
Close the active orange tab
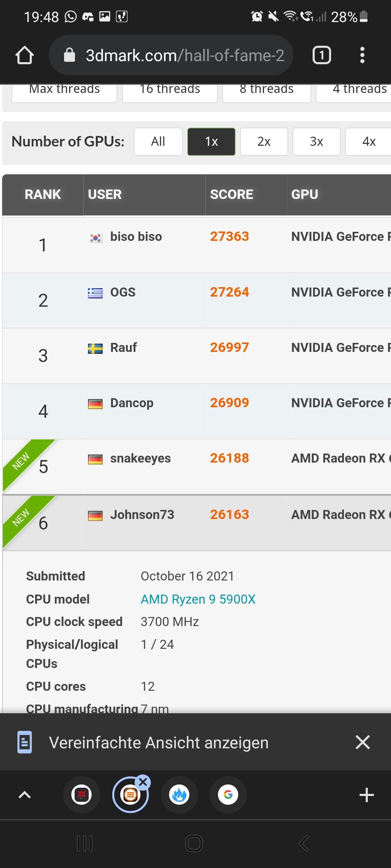pos(143,782)
